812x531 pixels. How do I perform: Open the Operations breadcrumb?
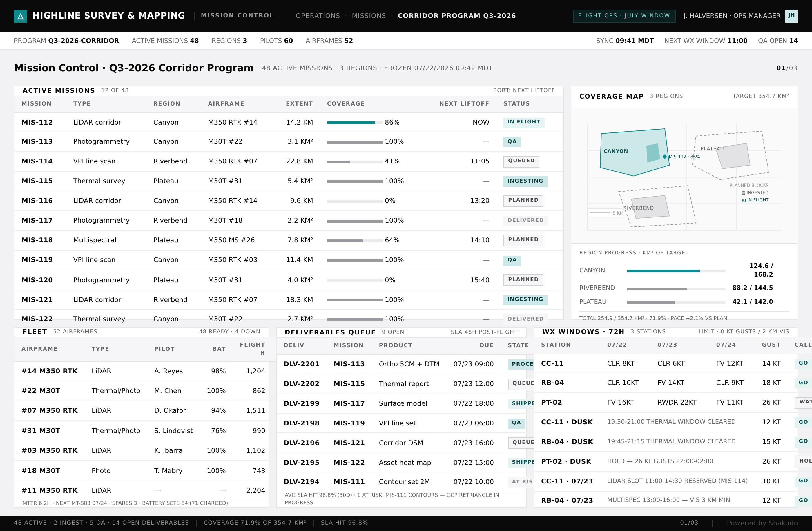[x=318, y=16]
